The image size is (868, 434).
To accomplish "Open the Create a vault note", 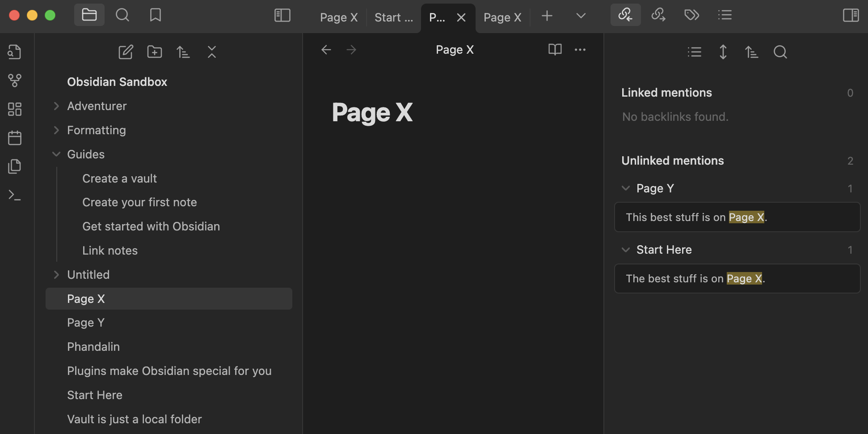I will 119,179.
